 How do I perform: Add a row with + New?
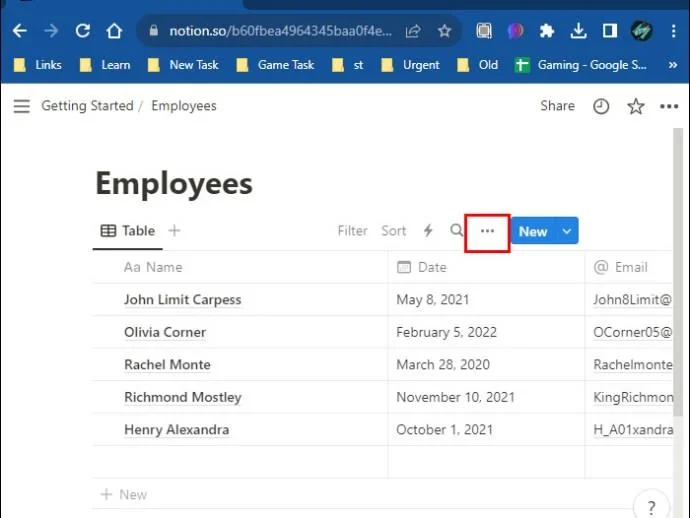click(x=124, y=495)
